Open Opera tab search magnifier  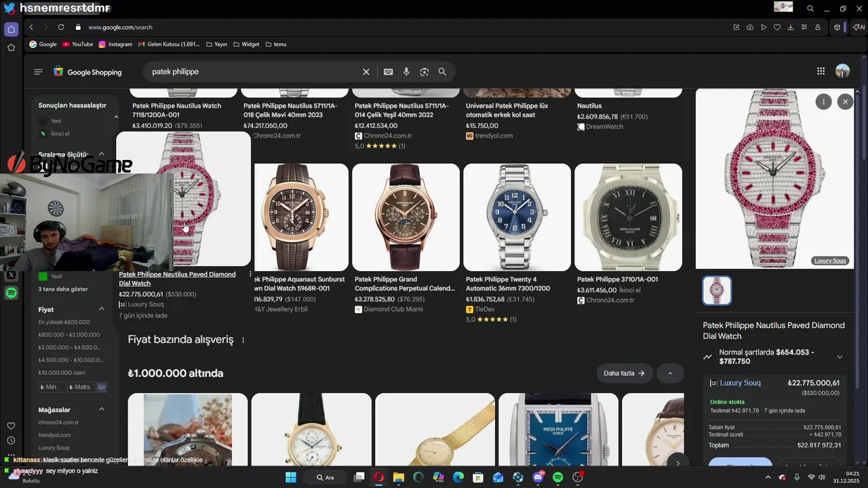click(x=810, y=8)
